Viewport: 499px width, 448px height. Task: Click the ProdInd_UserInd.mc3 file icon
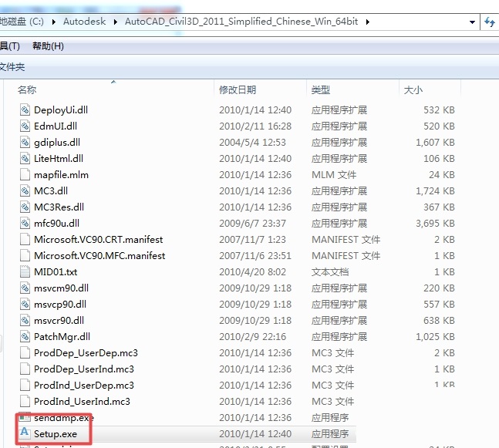point(25,401)
